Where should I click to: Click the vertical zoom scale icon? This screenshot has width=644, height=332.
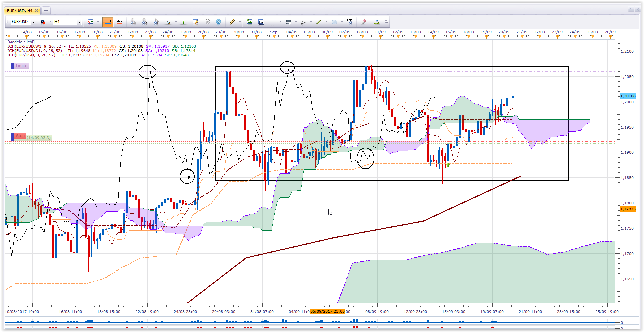point(168,22)
